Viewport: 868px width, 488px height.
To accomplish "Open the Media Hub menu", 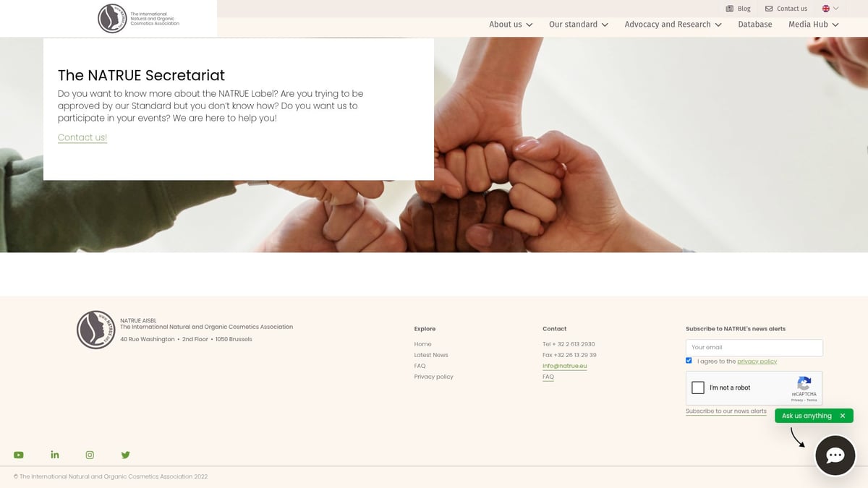I will [813, 25].
